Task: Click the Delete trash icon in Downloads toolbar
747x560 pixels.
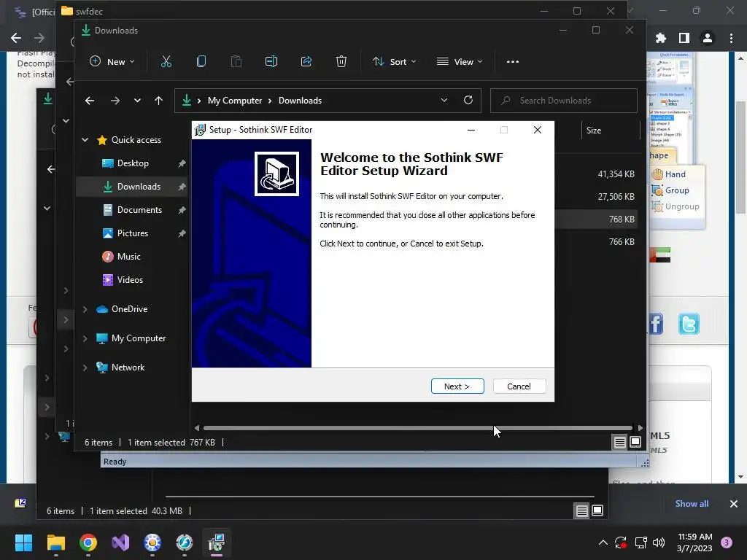Action: [341, 61]
